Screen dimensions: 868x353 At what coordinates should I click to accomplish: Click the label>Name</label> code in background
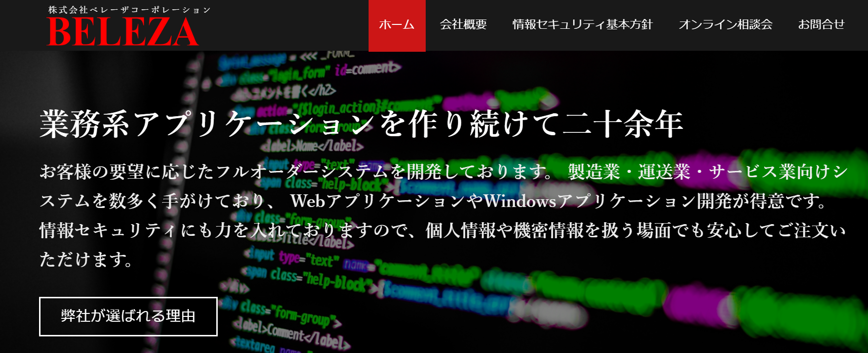click(x=313, y=145)
